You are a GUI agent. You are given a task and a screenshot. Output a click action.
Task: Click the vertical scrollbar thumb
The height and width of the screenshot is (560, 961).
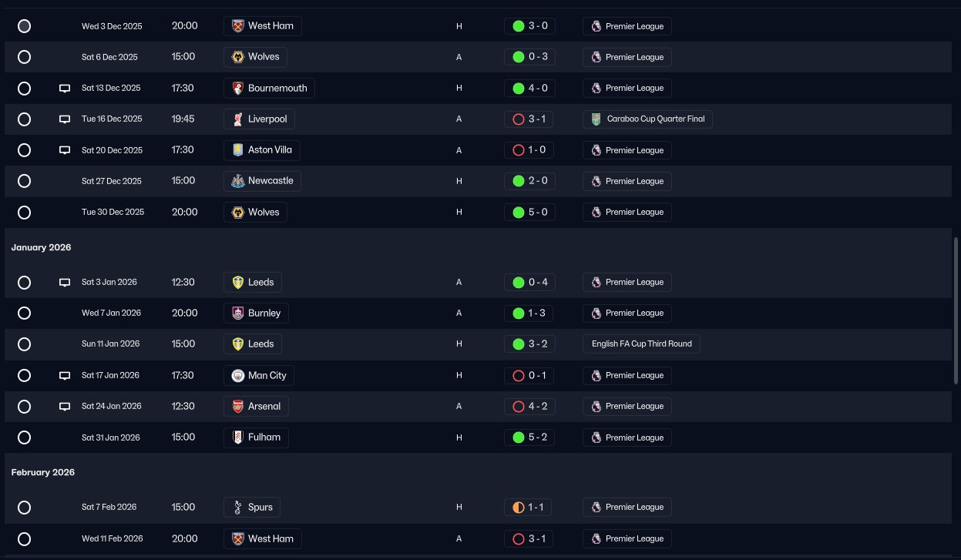point(956,311)
